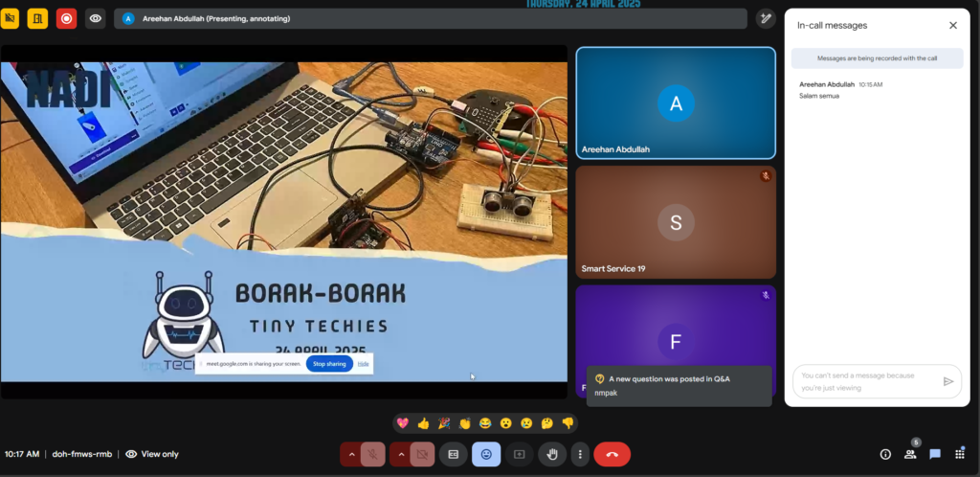The width and height of the screenshot is (980, 477).
Task: Send the sparkling heart reaction
Action: (x=403, y=423)
